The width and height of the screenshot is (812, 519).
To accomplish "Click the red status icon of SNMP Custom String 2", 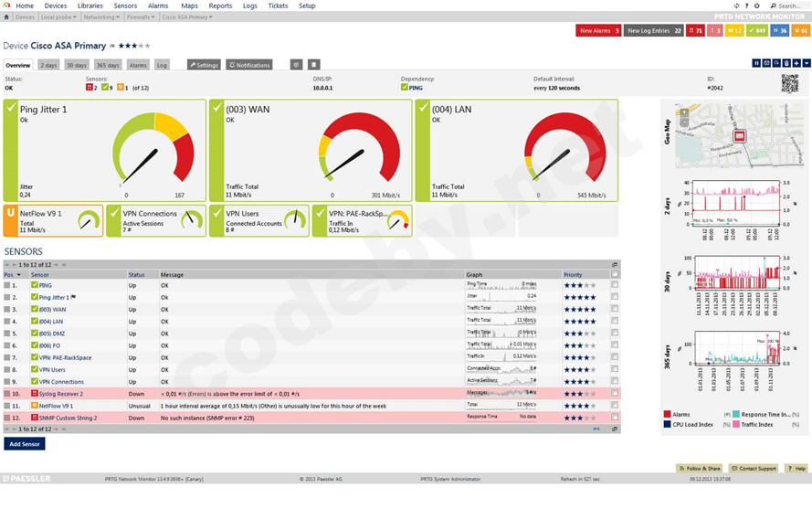I will (34, 418).
